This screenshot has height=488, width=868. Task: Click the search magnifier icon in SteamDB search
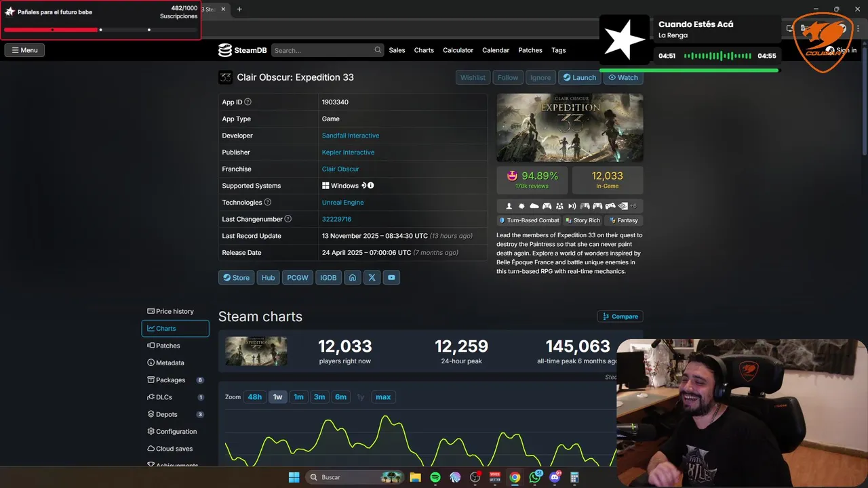[378, 50]
